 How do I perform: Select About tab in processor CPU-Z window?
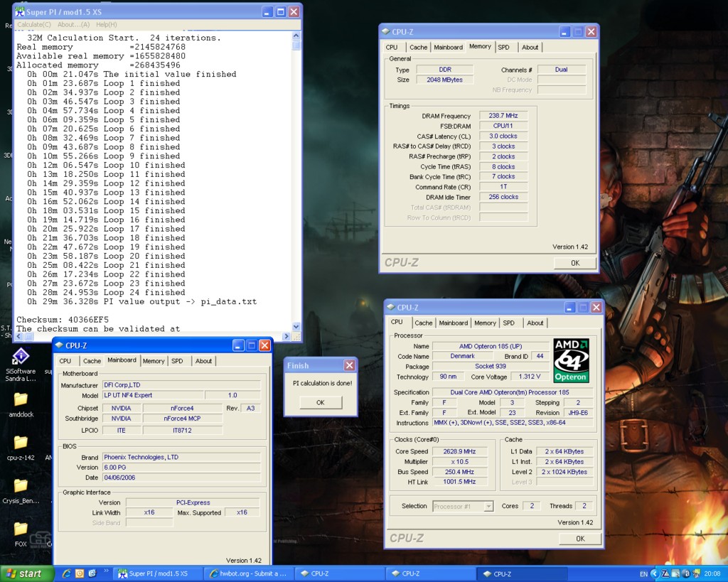[x=535, y=323]
